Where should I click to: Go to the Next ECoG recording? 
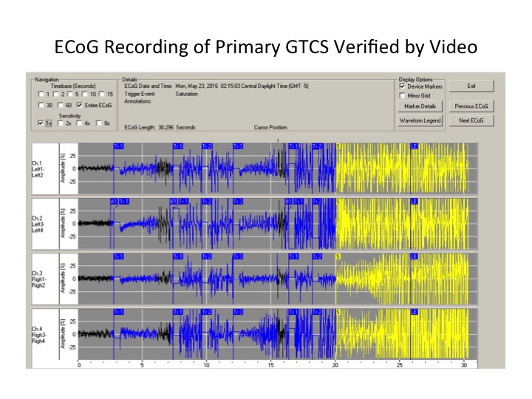pyautogui.click(x=471, y=120)
